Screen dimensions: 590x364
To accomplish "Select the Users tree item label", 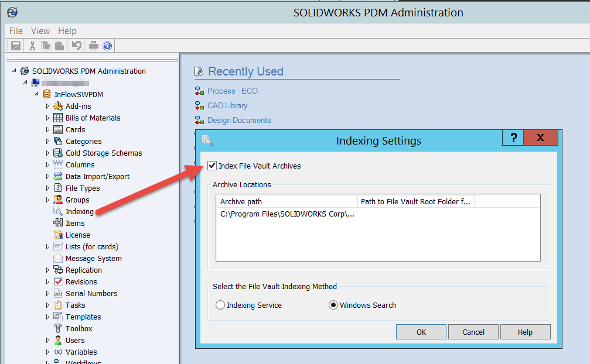I will pyautogui.click(x=75, y=341).
